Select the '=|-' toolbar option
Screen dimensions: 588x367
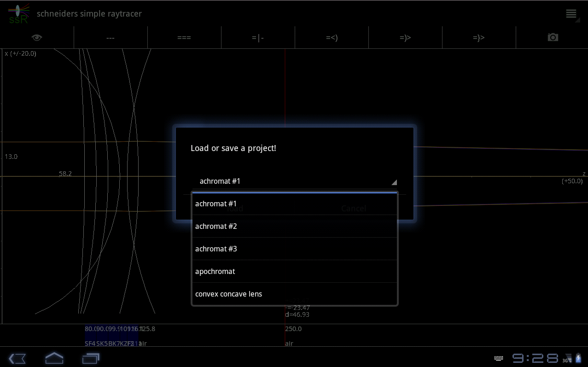[x=258, y=38]
